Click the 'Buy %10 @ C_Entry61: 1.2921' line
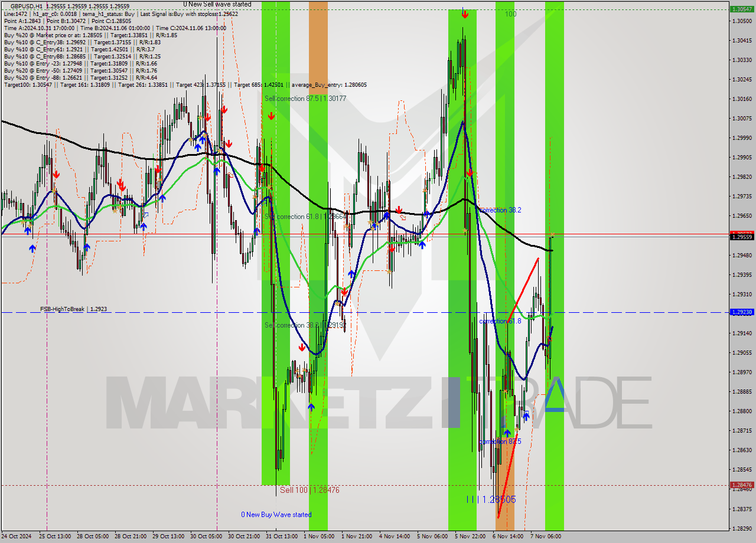 coord(79,49)
